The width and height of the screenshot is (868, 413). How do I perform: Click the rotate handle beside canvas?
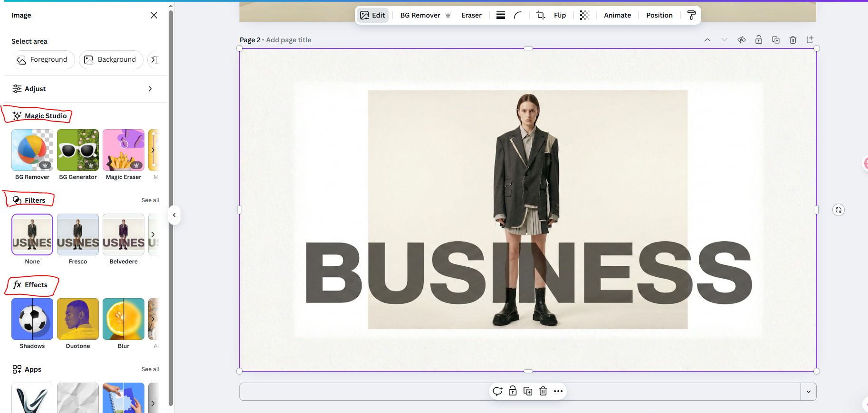point(839,210)
